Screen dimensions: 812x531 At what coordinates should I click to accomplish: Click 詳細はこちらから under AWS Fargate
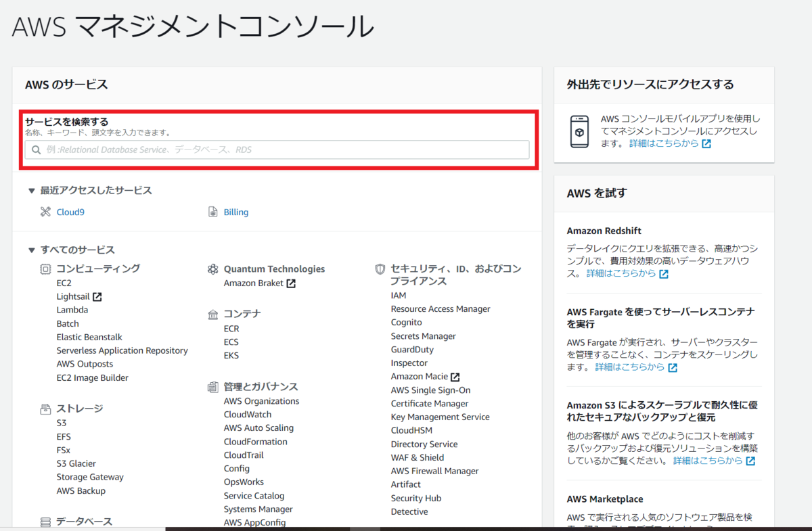(x=630, y=367)
